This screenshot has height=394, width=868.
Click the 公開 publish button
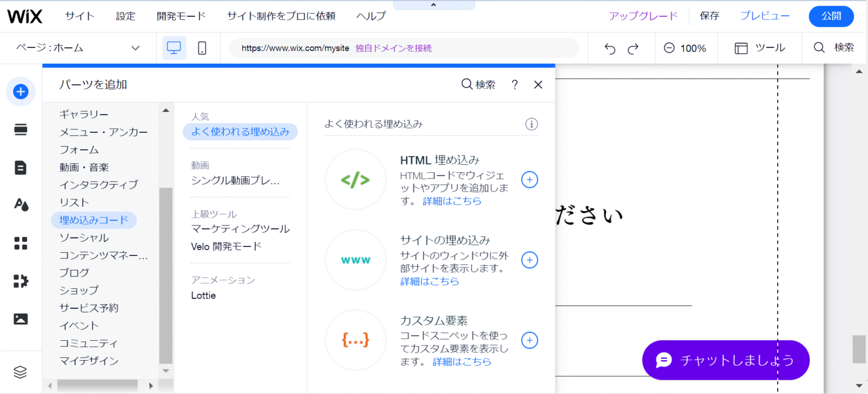(831, 16)
